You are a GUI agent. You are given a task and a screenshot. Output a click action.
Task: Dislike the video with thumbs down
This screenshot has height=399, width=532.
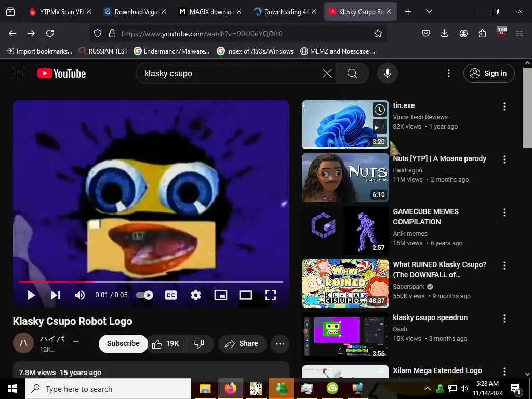pos(199,344)
